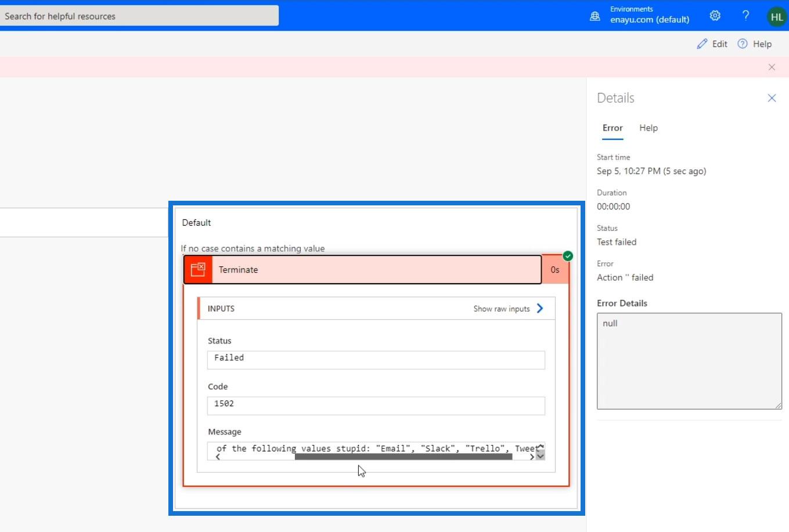The height and width of the screenshot is (532, 789).
Task: Open the HL account avatar
Action: [777, 17]
